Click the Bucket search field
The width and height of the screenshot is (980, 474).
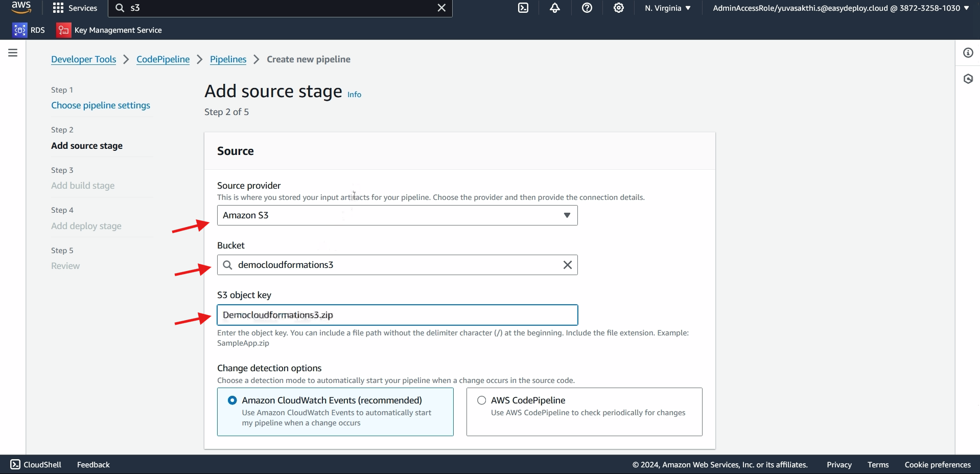[x=398, y=265]
